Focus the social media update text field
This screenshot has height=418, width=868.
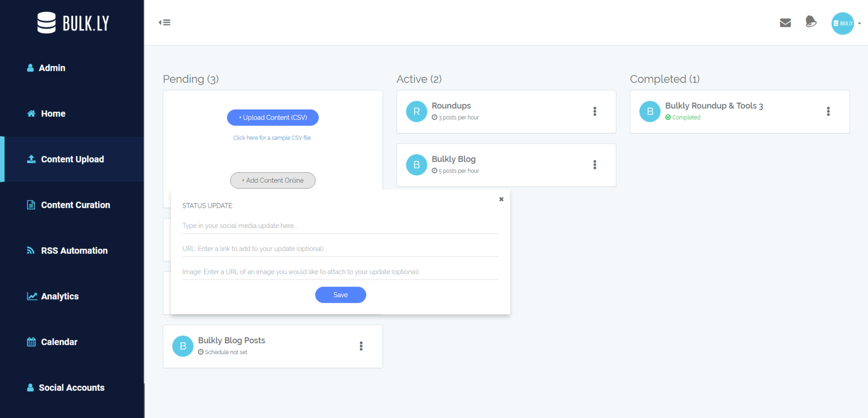pyautogui.click(x=340, y=225)
